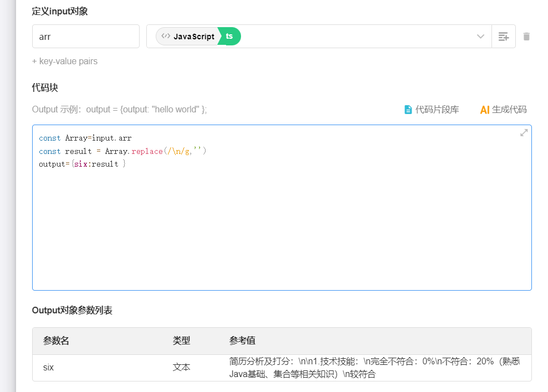
Task: Select the green ts tag
Action: 229,37
